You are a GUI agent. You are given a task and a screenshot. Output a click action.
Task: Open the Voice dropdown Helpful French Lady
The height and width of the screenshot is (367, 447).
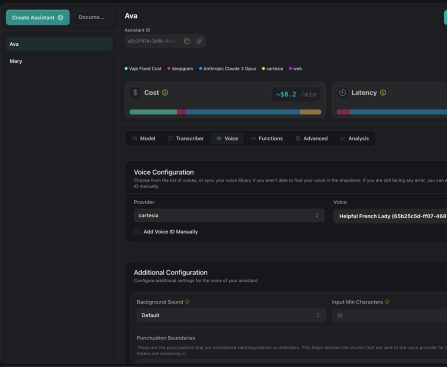(390, 216)
